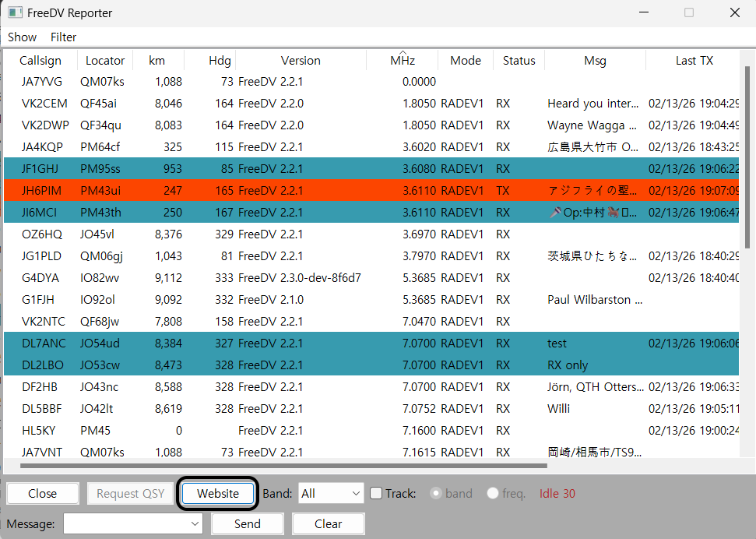Click the km column header
The height and width of the screenshot is (539, 756).
click(158, 61)
